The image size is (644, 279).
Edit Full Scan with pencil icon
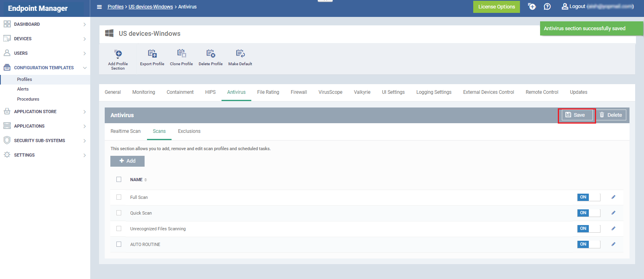tap(613, 197)
